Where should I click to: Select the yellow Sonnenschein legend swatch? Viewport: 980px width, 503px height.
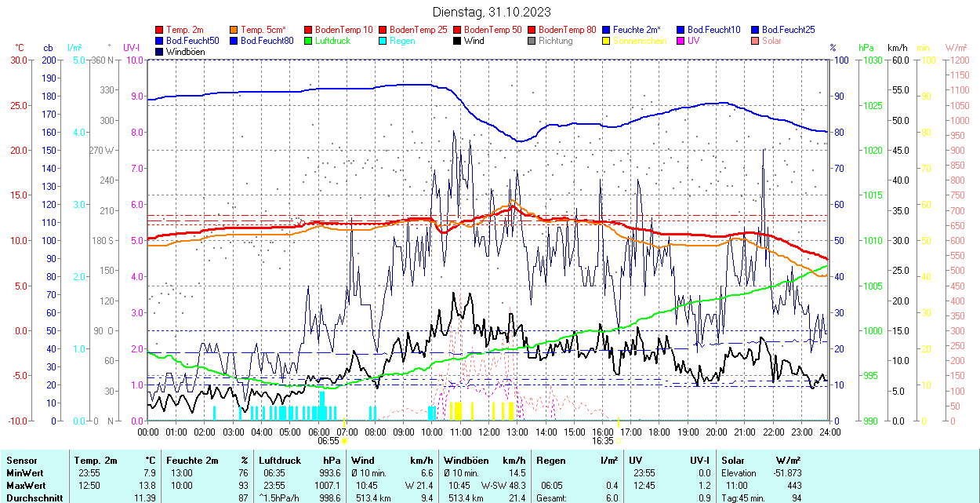point(606,41)
